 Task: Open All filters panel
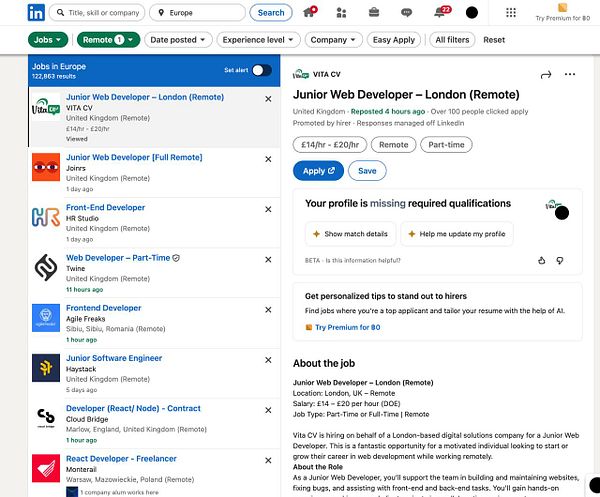point(452,40)
